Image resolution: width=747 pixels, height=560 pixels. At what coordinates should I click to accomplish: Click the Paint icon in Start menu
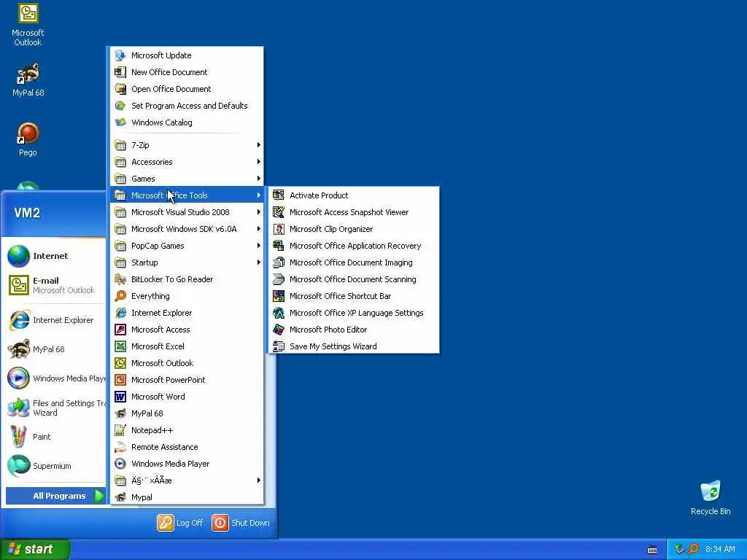(18, 437)
